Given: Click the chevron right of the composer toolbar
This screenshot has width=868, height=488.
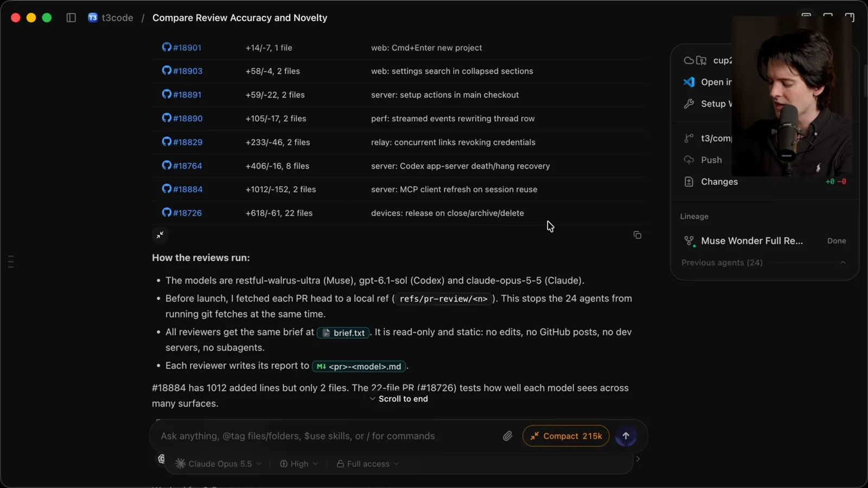Looking at the screenshot, I should point(638,459).
